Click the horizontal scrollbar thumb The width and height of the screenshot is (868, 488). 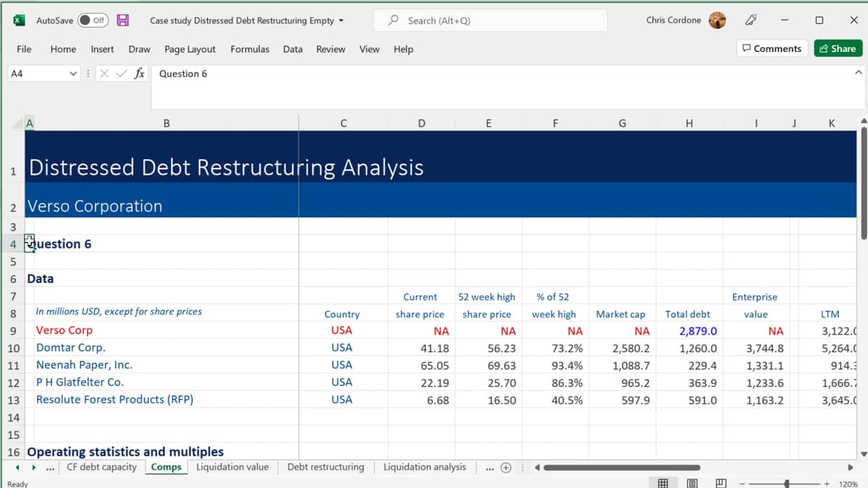(622, 468)
